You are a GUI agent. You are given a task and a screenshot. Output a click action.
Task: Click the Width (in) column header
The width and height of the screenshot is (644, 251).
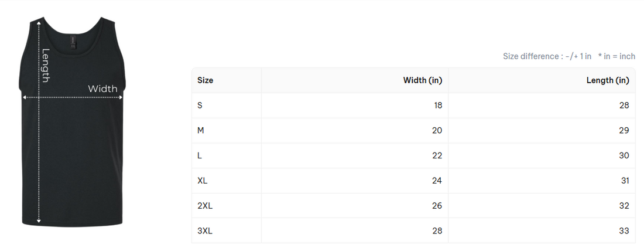[x=422, y=80]
